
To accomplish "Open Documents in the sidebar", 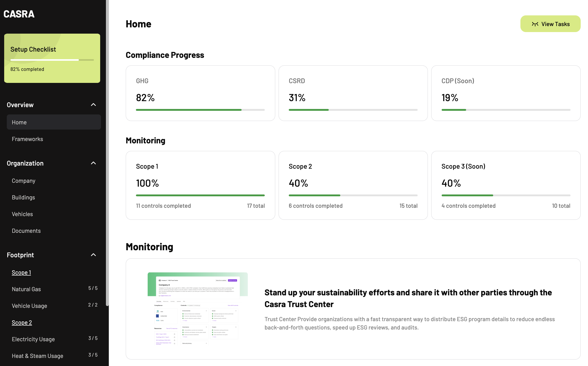I will click(26, 231).
